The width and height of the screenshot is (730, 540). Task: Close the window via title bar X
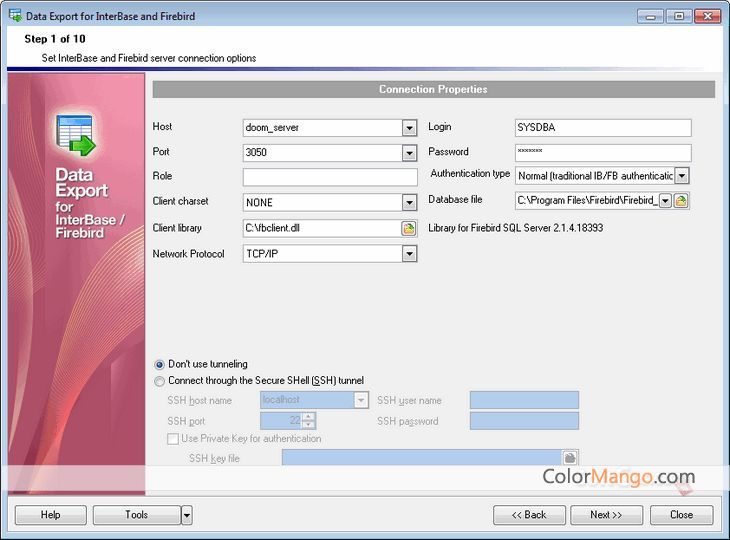click(708, 16)
